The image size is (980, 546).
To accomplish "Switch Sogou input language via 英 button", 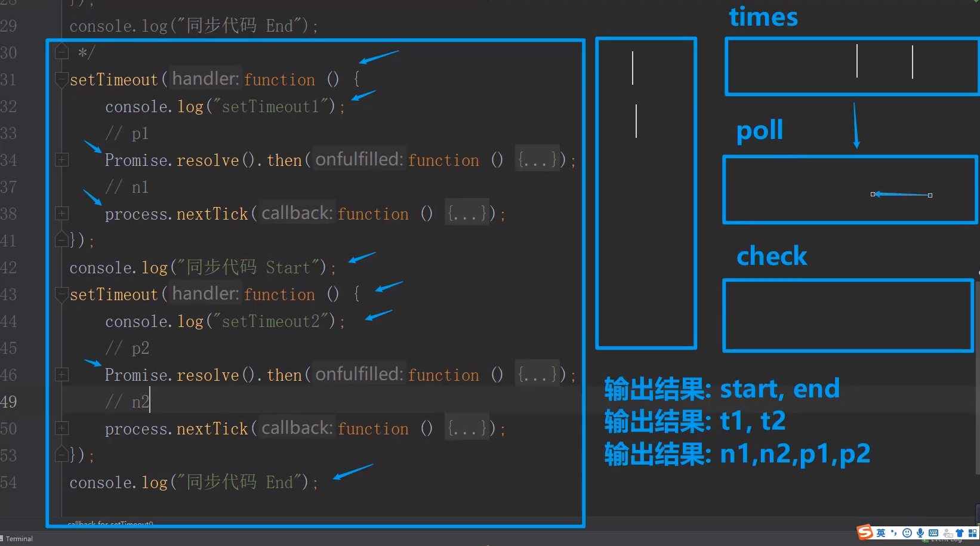I will click(x=881, y=533).
